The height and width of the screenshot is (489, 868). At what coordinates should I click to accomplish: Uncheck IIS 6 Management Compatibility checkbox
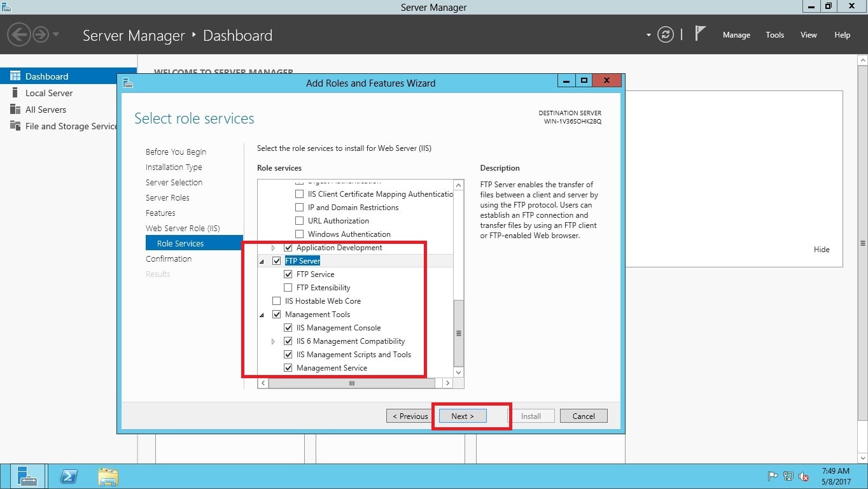click(x=288, y=341)
